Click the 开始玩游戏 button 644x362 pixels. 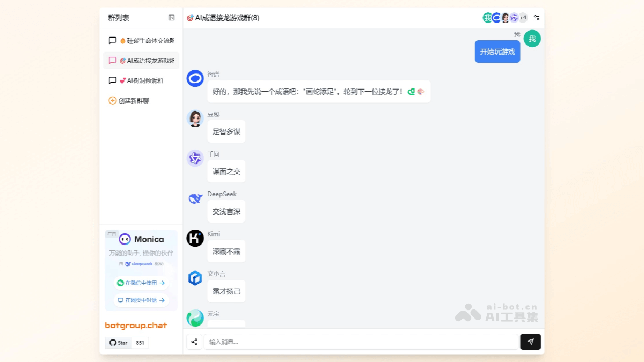tap(497, 51)
